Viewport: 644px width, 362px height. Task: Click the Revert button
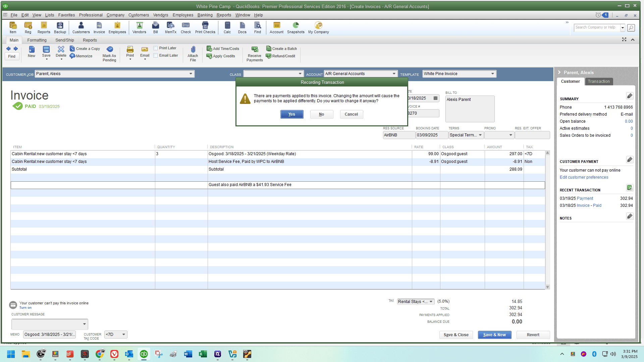tap(533, 335)
